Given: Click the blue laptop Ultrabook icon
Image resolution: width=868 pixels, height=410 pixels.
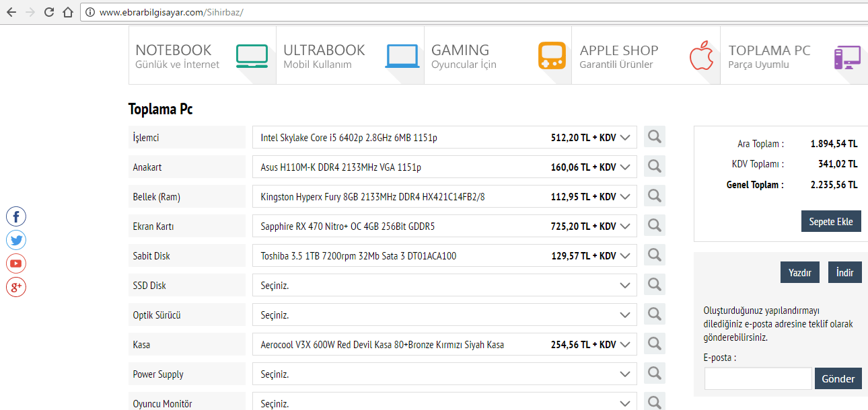Looking at the screenshot, I should pyautogui.click(x=402, y=56).
